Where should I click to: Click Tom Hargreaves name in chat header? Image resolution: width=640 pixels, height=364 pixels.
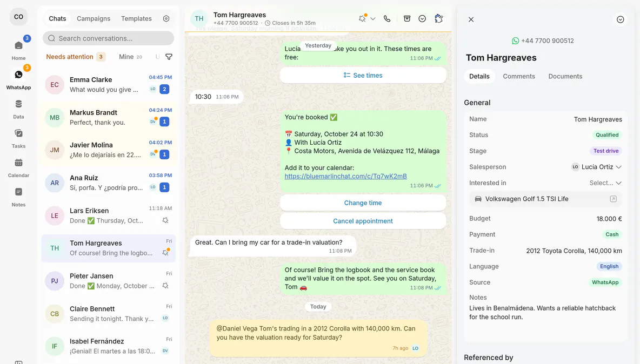point(239,15)
